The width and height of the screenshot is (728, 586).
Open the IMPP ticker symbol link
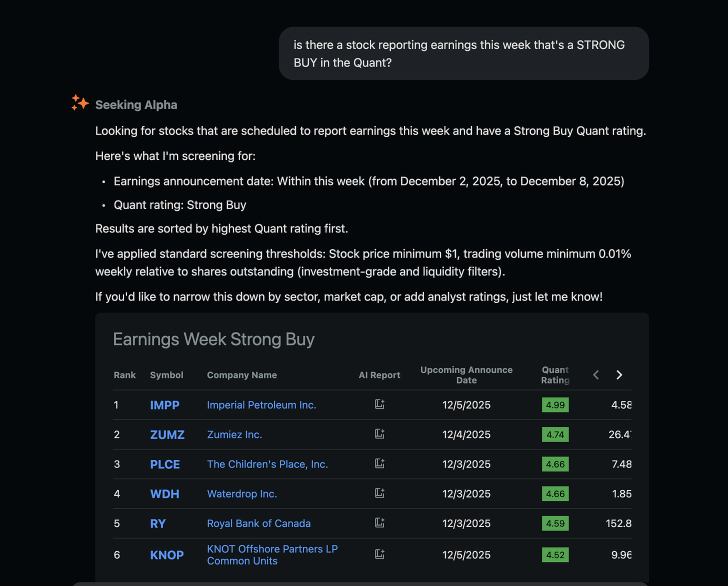pos(164,405)
